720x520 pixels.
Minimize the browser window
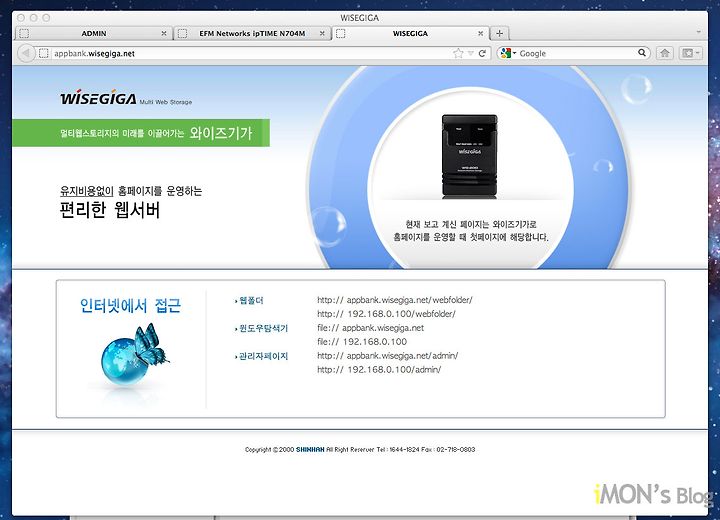[34, 17]
